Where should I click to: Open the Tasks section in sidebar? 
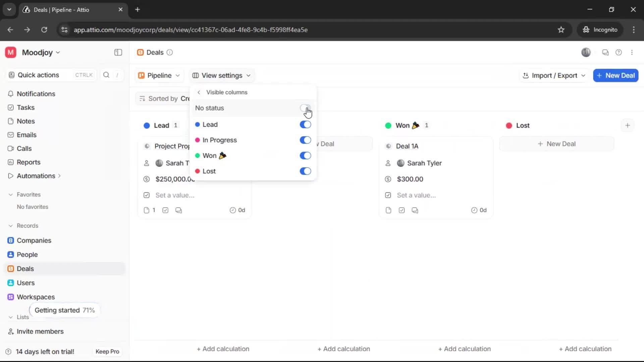pyautogui.click(x=25, y=108)
